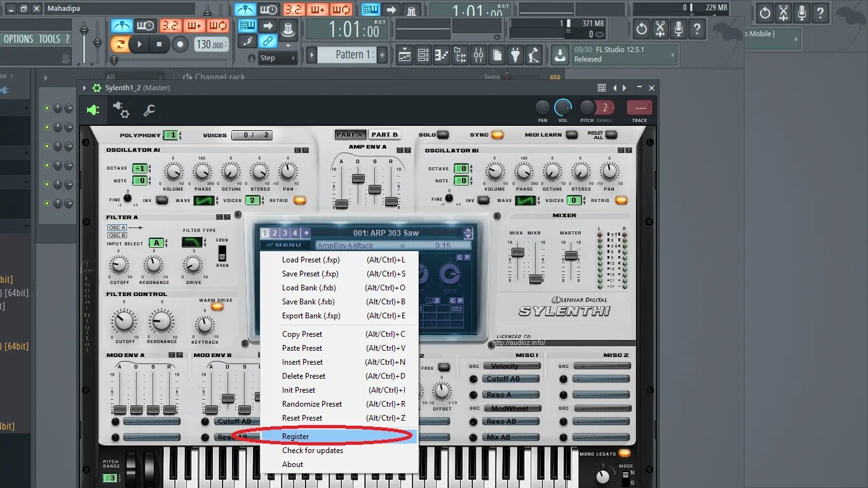Viewport: 868px width, 488px height.
Task: Add a new pattern with plus button
Action: (x=383, y=55)
